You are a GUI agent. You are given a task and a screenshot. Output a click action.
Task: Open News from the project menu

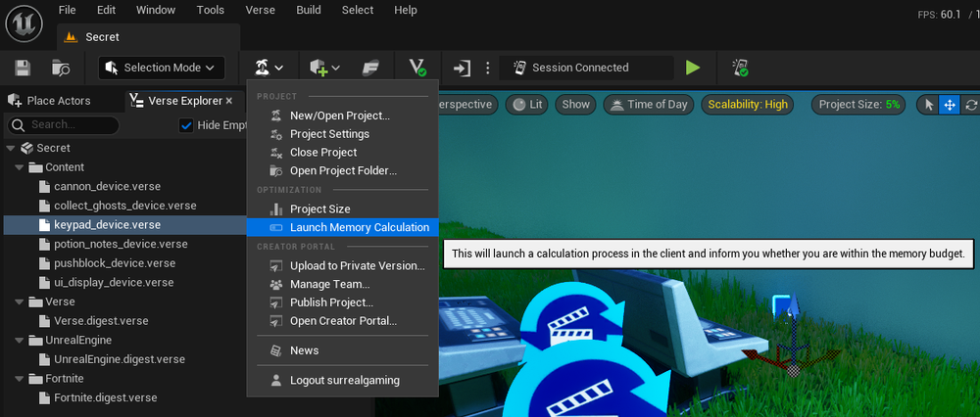pos(342,350)
